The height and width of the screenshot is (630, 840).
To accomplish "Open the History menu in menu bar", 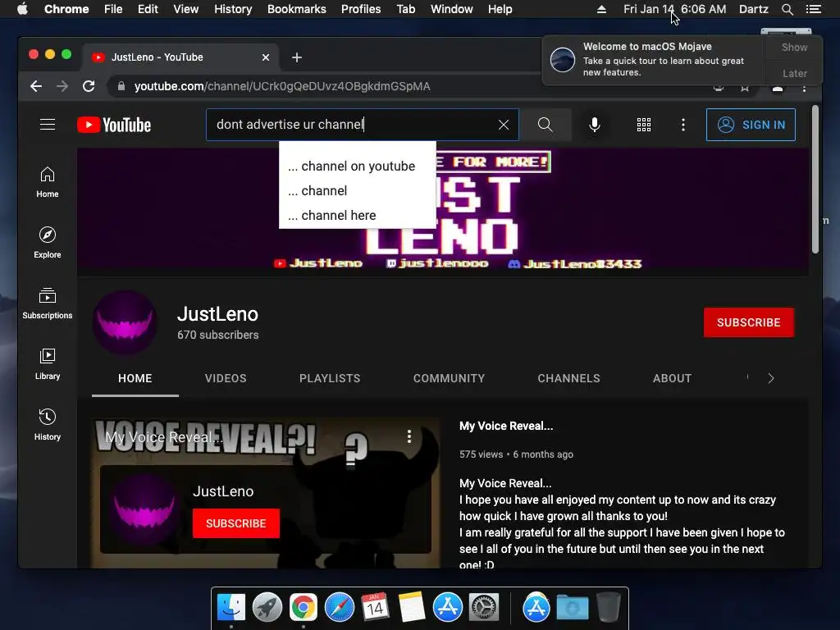I will coord(233,9).
